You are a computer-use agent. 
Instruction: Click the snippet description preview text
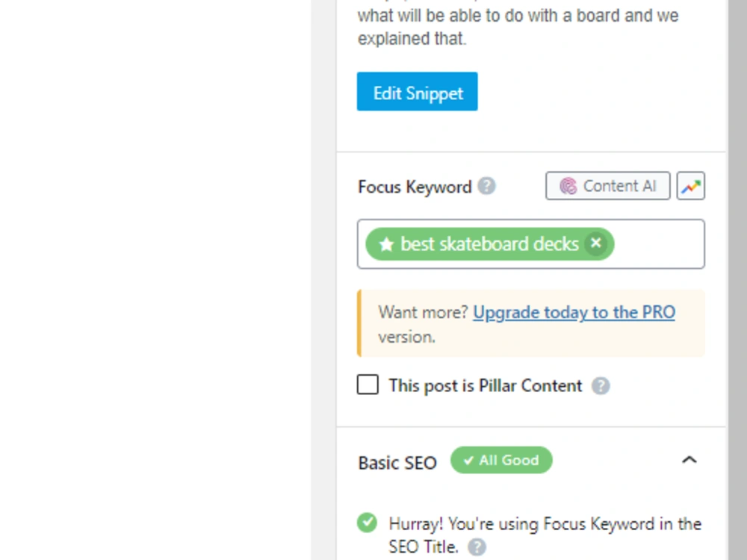point(518,26)
